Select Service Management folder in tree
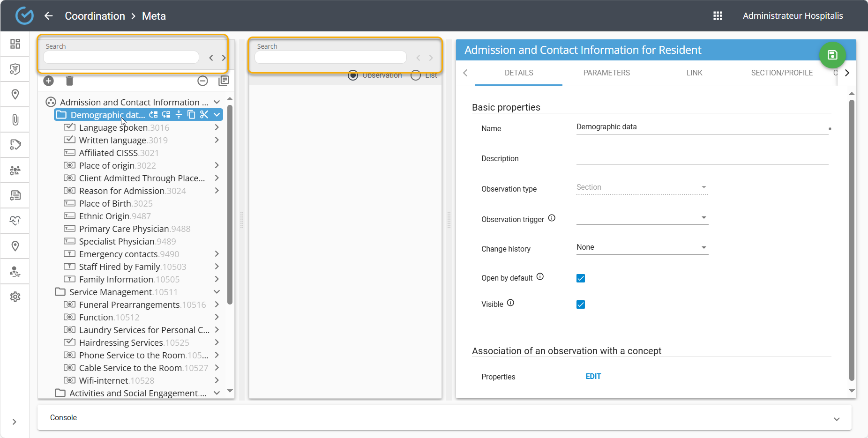Viewport: 868px width, 438px height. (x=111, y=292)
